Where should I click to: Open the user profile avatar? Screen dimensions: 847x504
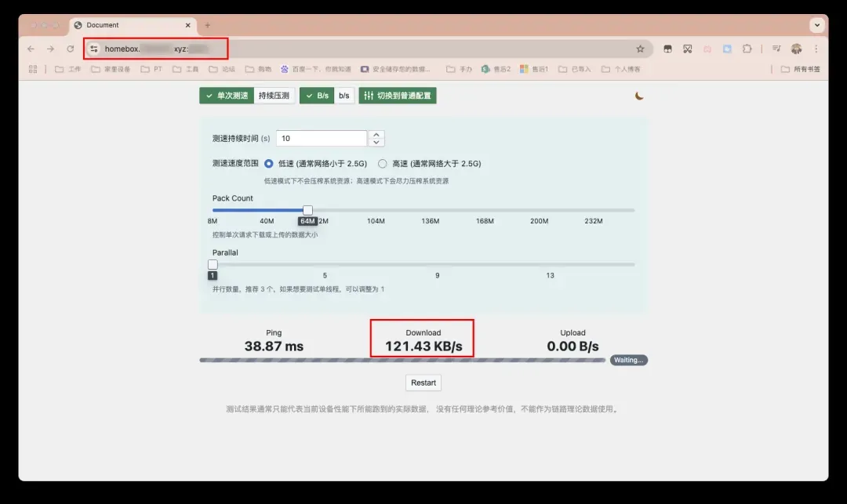tap(797, 49)
